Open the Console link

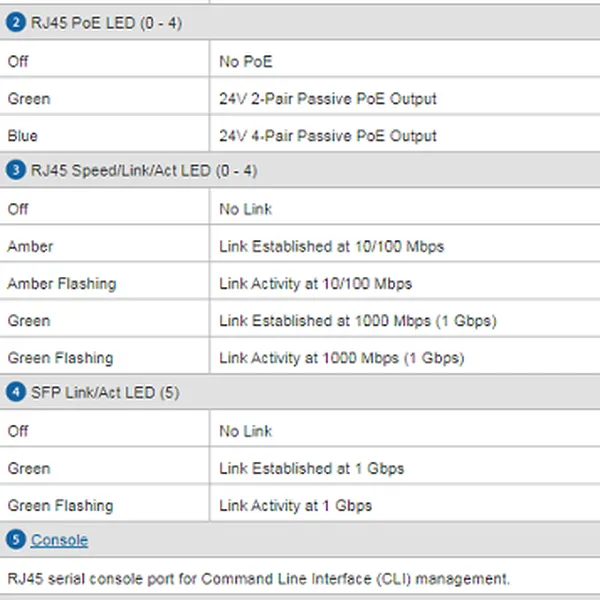click(59, 540)
